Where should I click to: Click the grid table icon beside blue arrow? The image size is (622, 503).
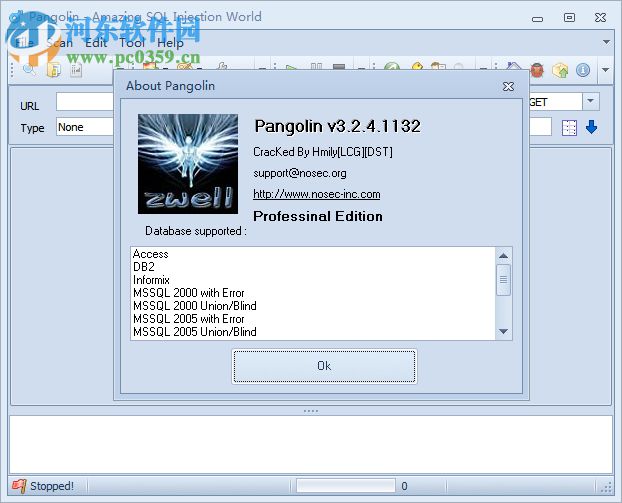[x=569, y=128]
